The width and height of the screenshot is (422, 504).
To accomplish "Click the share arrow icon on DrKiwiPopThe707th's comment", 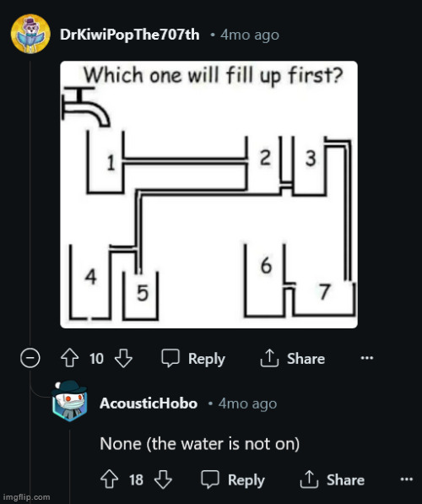I will tap(269, 358).
